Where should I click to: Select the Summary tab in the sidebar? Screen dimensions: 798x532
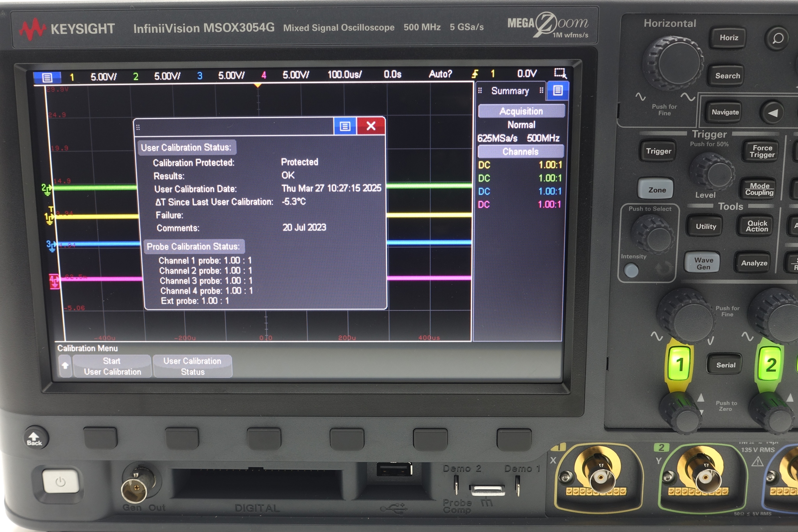click(510, 90)
